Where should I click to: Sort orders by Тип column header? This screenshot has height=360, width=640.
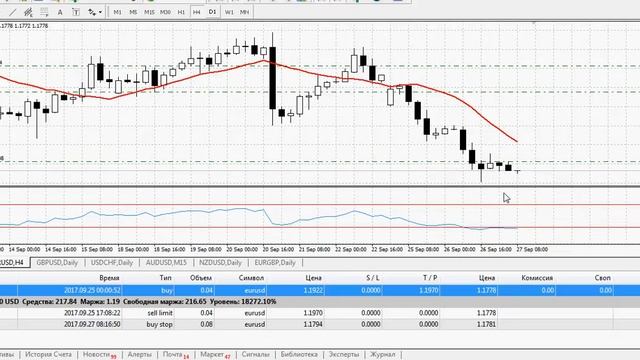pyautogui.click(x=165, y=278)
